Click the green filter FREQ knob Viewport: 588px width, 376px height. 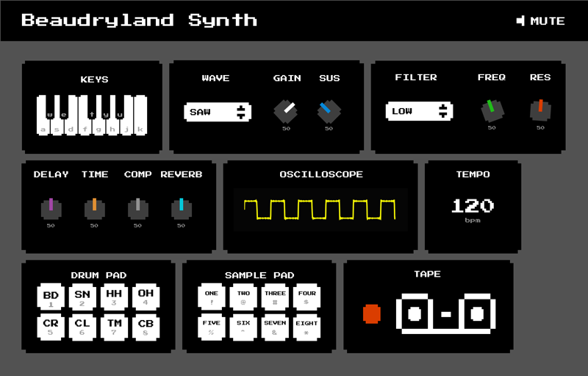coord(492,110)
